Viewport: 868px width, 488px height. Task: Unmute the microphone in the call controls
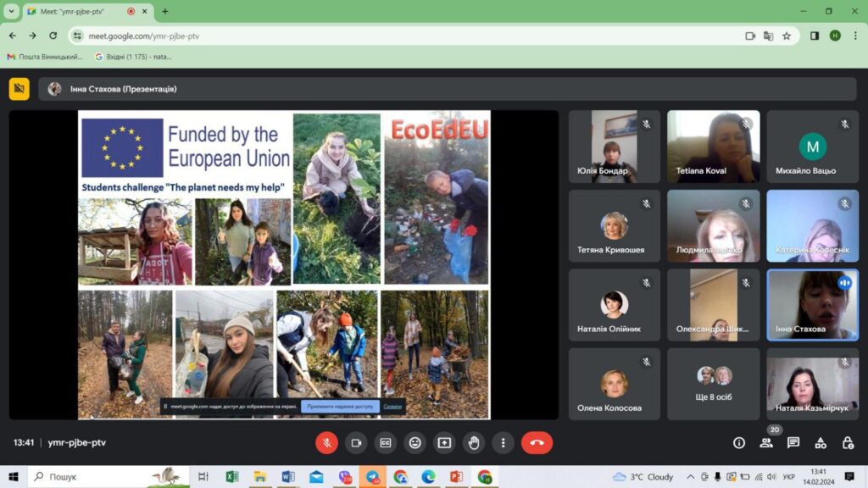click(326, 442)
